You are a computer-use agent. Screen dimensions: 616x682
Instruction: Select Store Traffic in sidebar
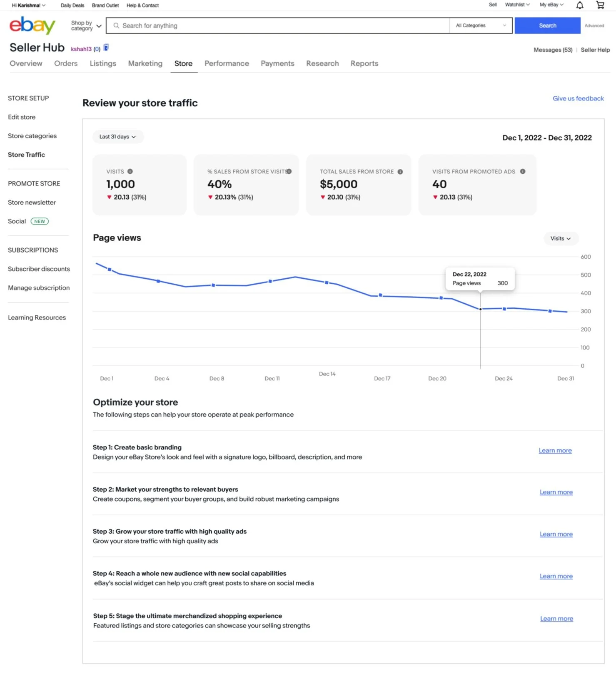pos(26,155)
